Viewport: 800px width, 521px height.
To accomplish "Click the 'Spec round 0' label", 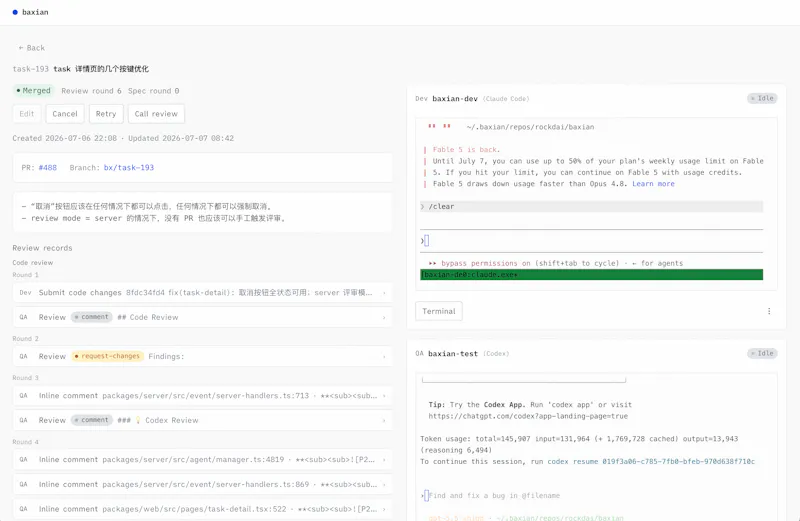I will tap(154, 91).
